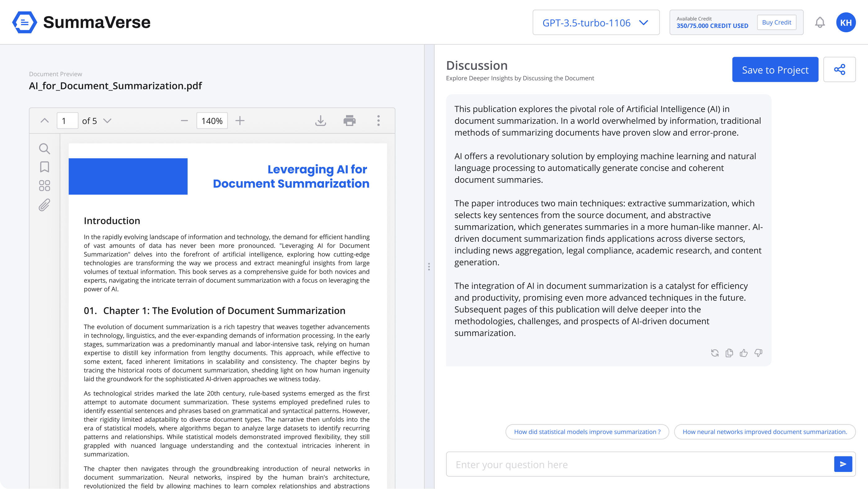
Task: Select 'How did statistical models improve summarization ?' suggestion
Action: 587,432
